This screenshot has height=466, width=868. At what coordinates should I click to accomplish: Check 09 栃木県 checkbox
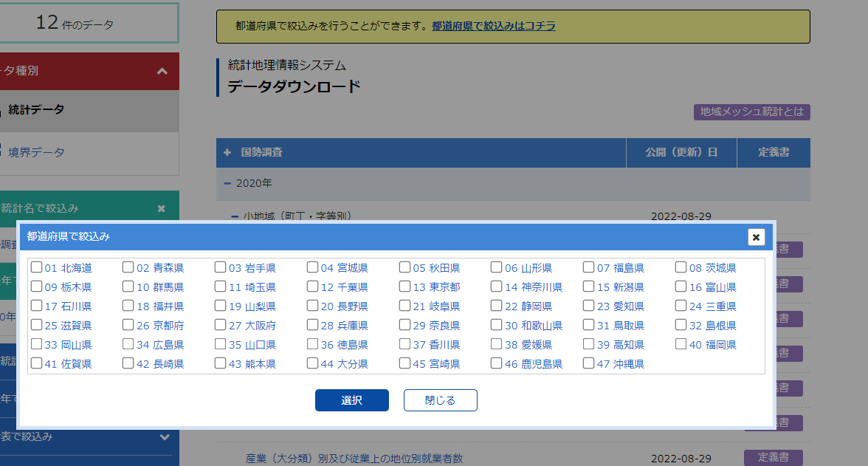37,287
